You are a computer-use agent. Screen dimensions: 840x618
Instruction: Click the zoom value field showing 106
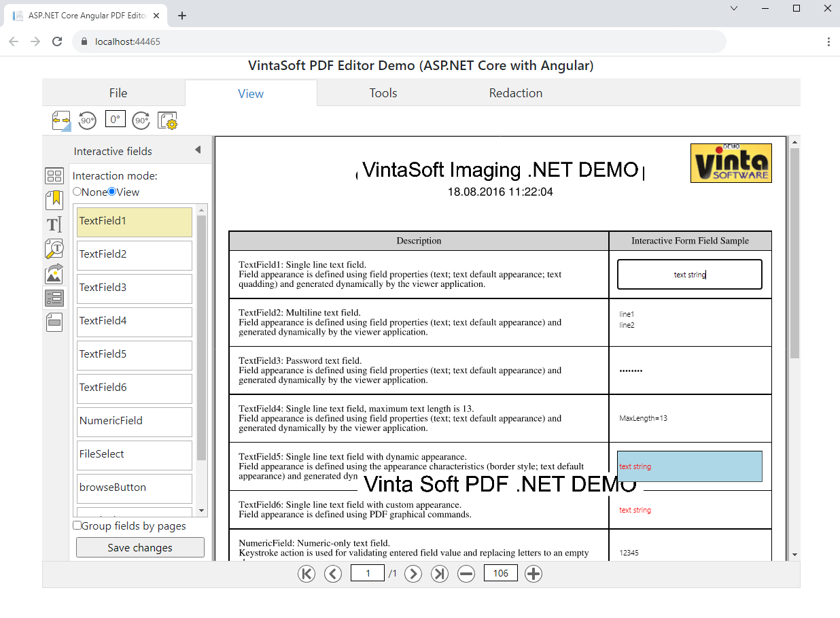pyautogui.click(x=501, y=573)
